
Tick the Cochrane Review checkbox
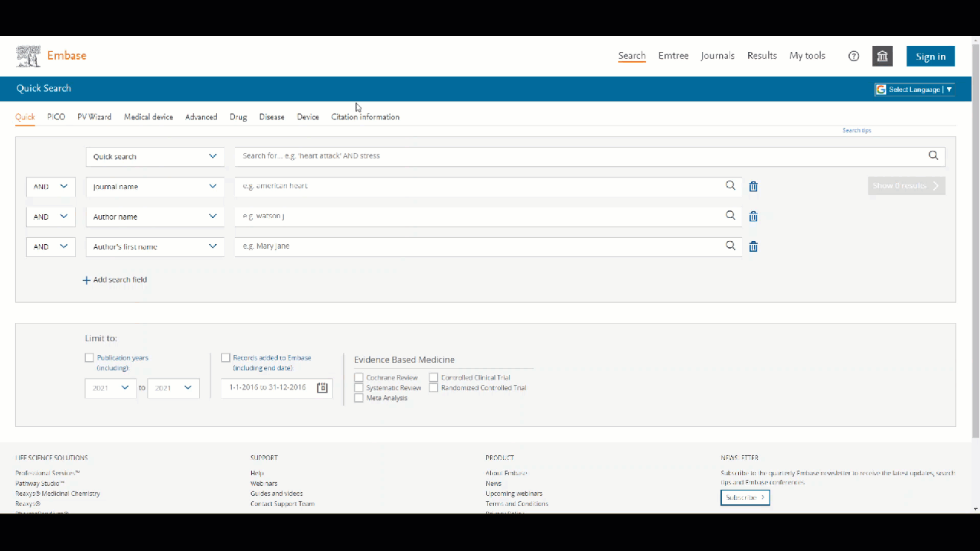tap(358, 377)
